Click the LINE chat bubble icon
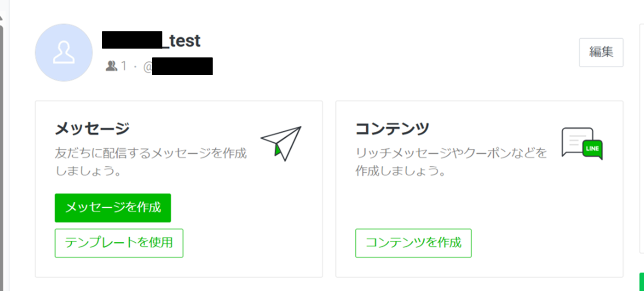Image resolution: width=644 pixels, height=291 pixels. tap(582, 143)
